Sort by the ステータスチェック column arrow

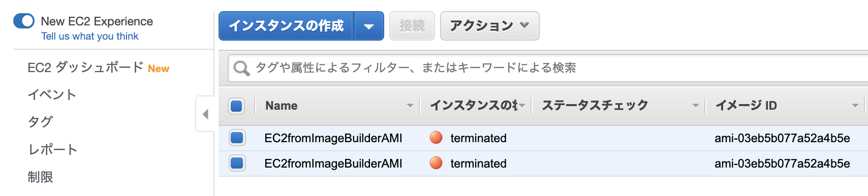[x=695, y=106]
